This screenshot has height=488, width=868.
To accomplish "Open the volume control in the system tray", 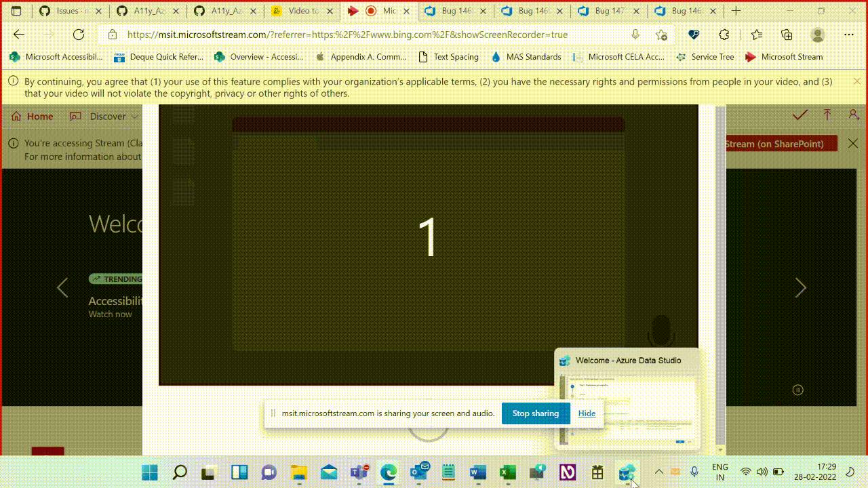I will [762, 471].
